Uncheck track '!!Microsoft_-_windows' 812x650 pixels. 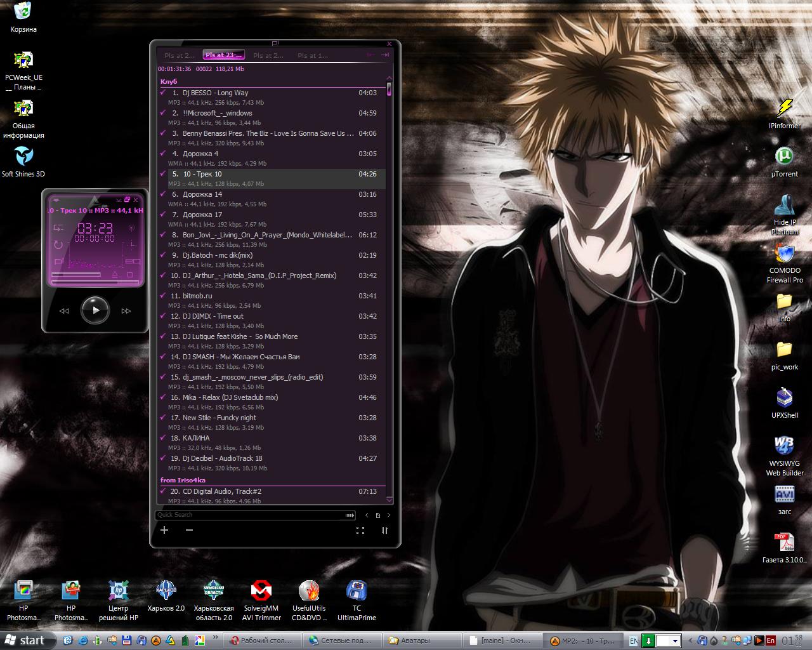163,113
